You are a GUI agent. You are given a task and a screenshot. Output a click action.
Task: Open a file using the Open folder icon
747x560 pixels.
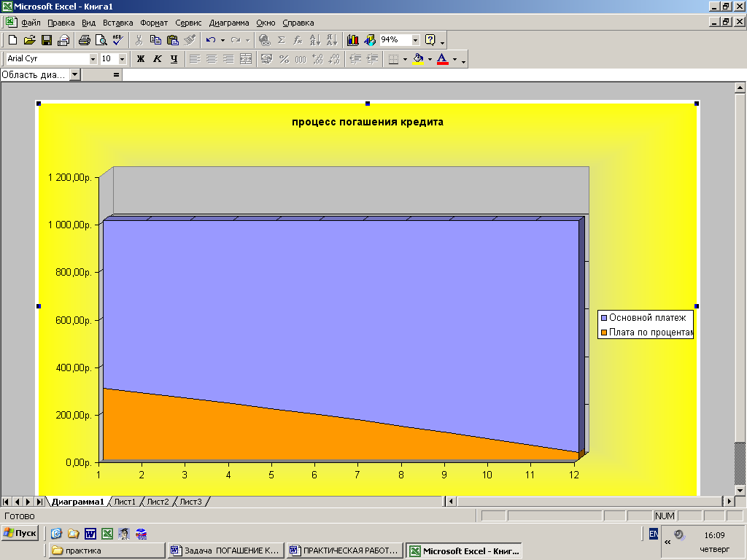(29, 41)
